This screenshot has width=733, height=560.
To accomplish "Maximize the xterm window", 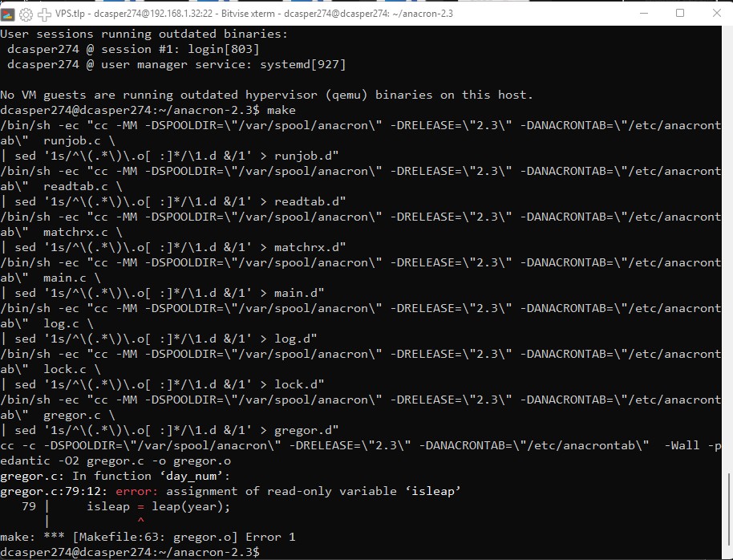I will [x=680, y=14].
